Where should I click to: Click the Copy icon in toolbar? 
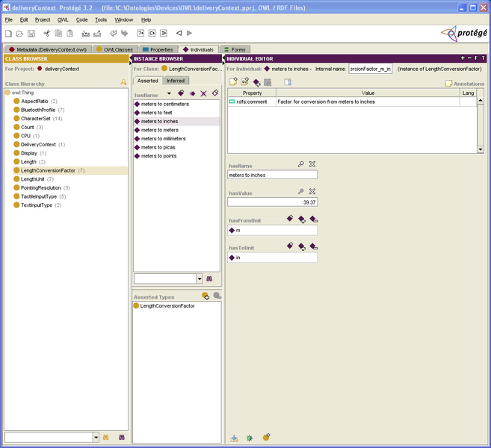(58, 33)
